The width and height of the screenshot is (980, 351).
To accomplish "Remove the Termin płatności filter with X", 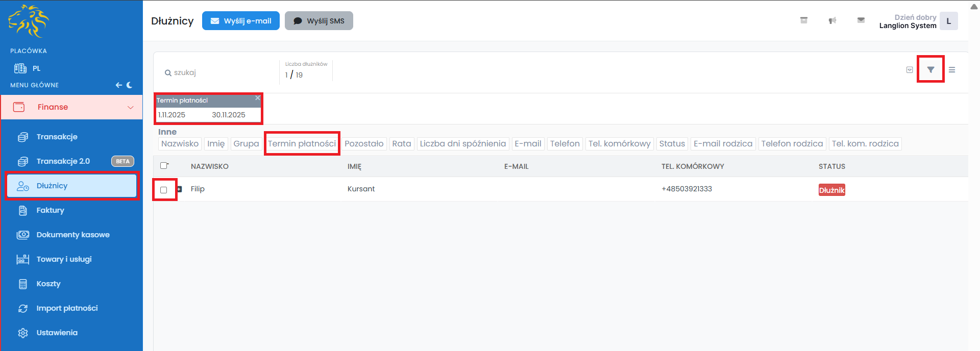I will pos(258,98).
